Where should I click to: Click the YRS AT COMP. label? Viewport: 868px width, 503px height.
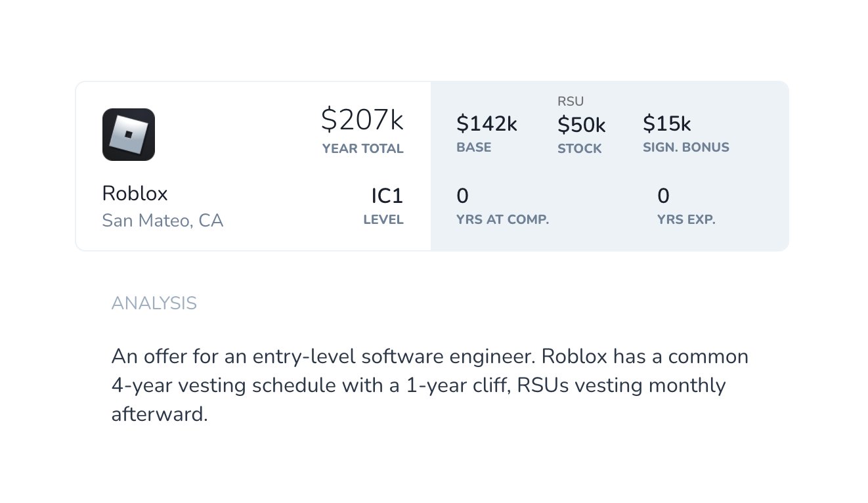pyautogui.click(x=502, y=220)
